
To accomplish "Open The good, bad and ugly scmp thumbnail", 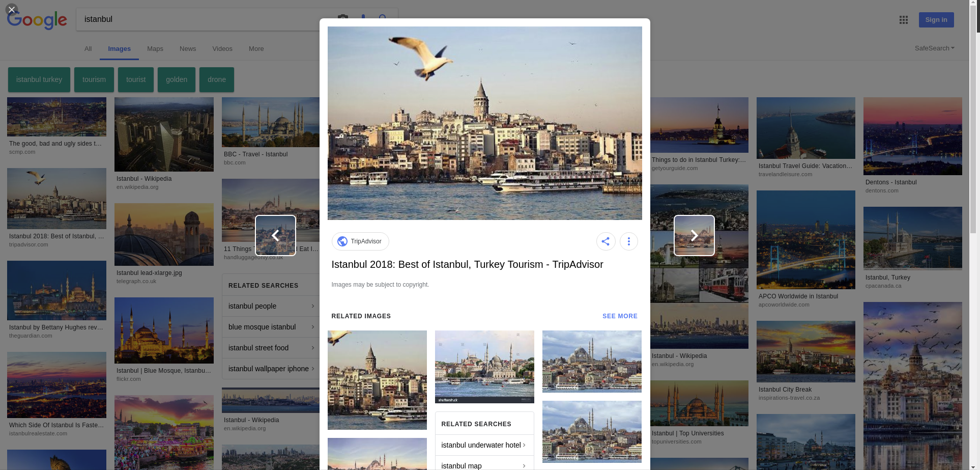I will point(56,117).
